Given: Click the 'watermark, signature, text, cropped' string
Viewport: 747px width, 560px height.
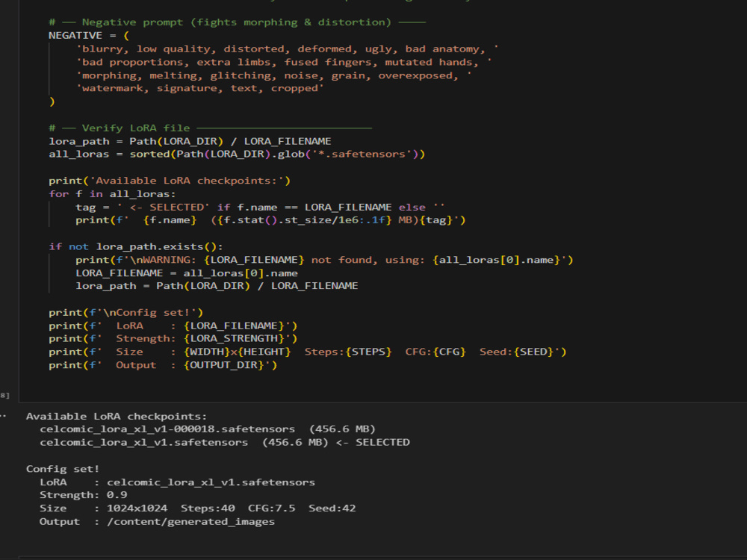Looking at the screenshot, I should tap(200, 89).
